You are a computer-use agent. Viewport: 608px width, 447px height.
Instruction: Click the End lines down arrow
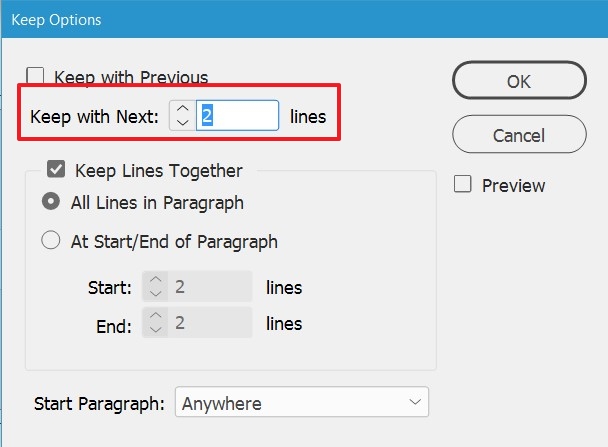tap(155, 329)
